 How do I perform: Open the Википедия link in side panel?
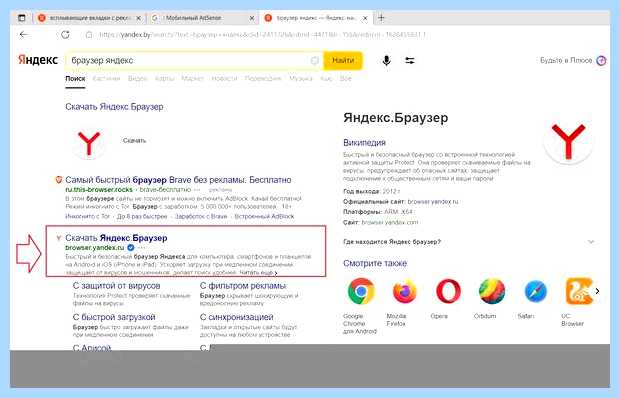[x=364, y=143]
